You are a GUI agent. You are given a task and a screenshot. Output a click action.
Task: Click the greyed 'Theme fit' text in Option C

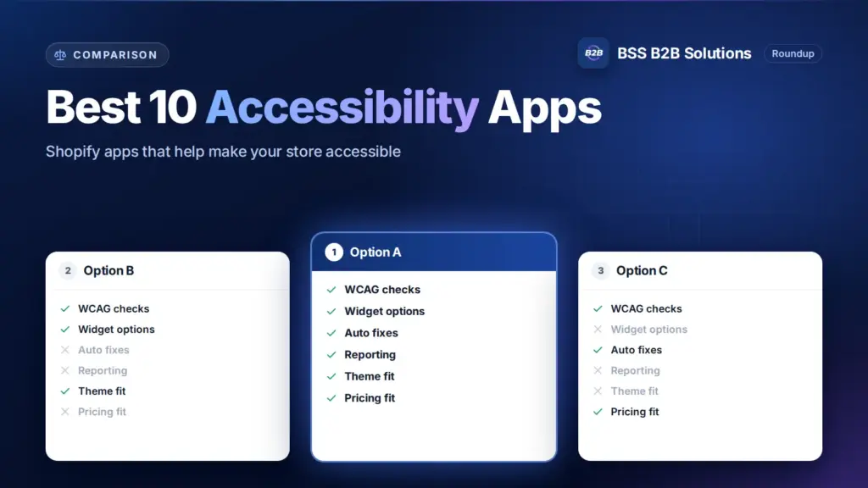coord(634,391)
